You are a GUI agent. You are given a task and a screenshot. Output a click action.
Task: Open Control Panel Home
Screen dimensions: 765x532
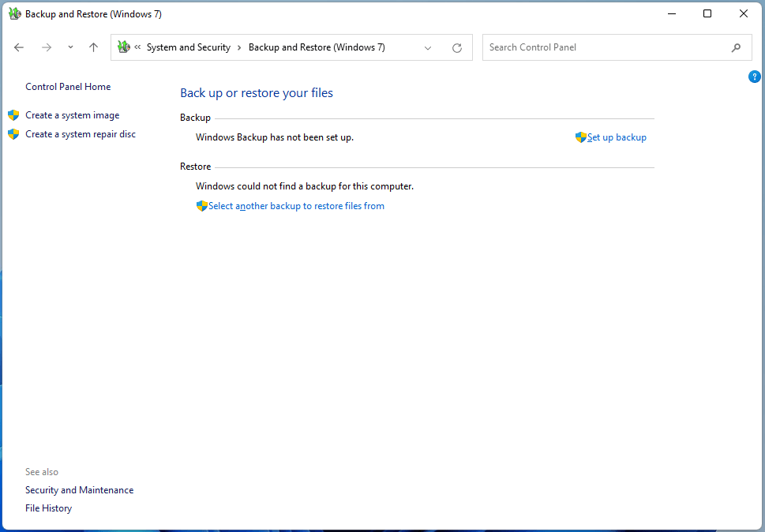68,86
